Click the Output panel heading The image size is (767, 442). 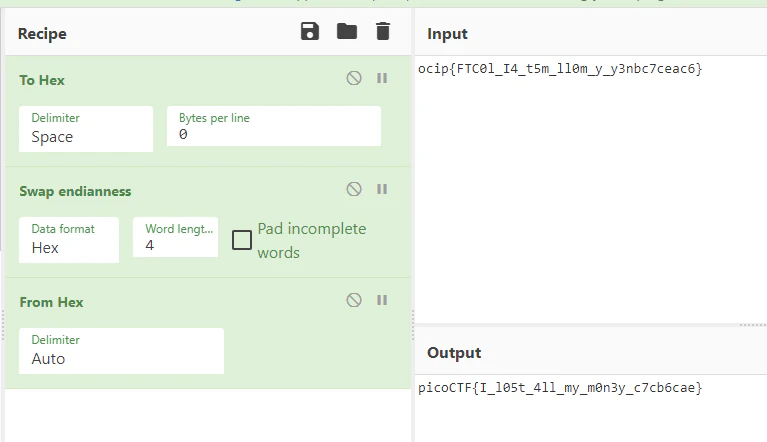pyautogui.click(x=454, y=353)
